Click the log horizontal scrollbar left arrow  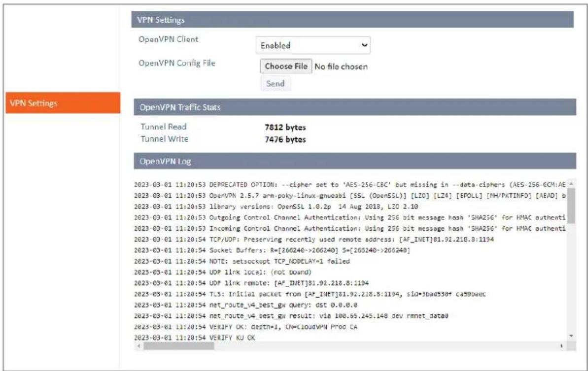pos(139,346)
